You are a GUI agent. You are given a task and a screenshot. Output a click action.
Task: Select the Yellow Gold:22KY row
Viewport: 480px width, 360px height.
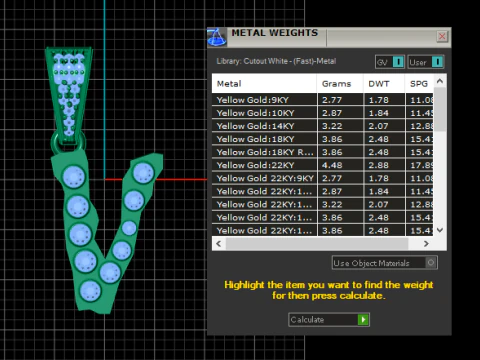[323, 165]
